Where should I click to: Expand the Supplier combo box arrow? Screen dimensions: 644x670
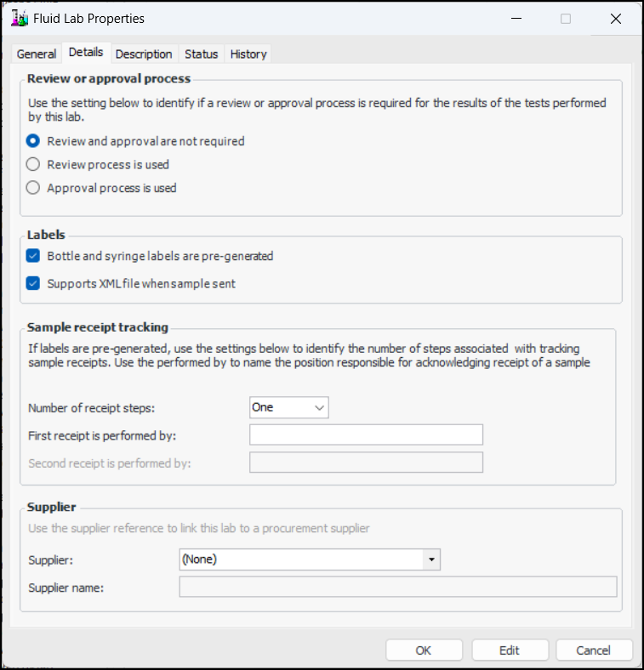432,559
